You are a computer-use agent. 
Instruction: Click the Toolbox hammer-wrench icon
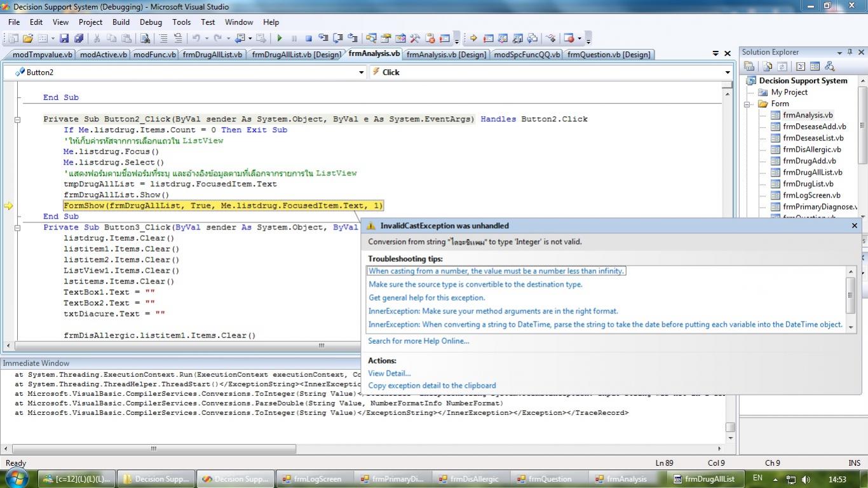pos(415,38)
